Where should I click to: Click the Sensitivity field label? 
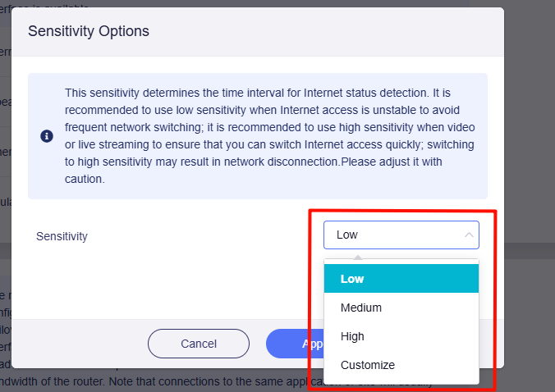[62, 236]
